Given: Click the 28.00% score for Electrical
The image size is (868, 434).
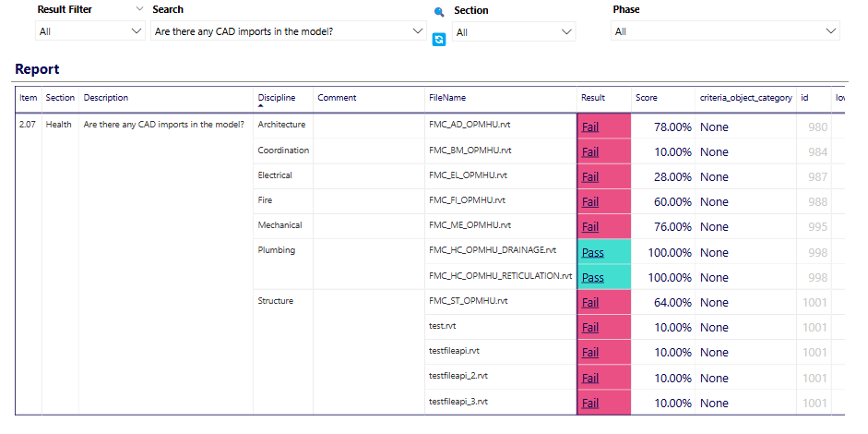Looking at the screenshot, I should pyautogui.click(x=672, y=176).
